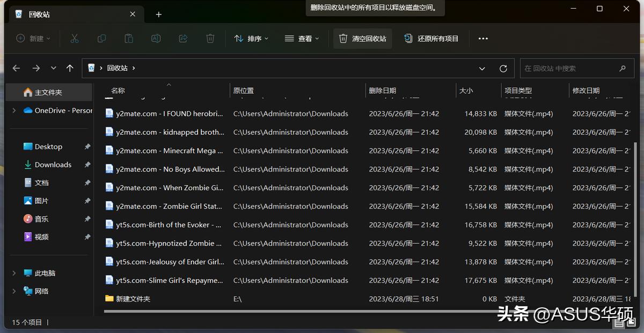644x333 pixels.
Task: Click the Rename icon in toolbar
Action: click(156, 39)
